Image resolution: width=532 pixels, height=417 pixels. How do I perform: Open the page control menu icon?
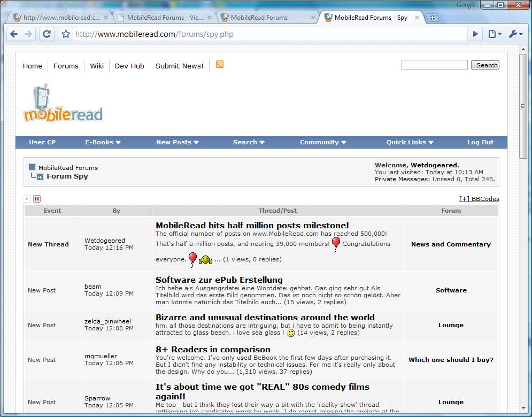(x=495, y=34)
